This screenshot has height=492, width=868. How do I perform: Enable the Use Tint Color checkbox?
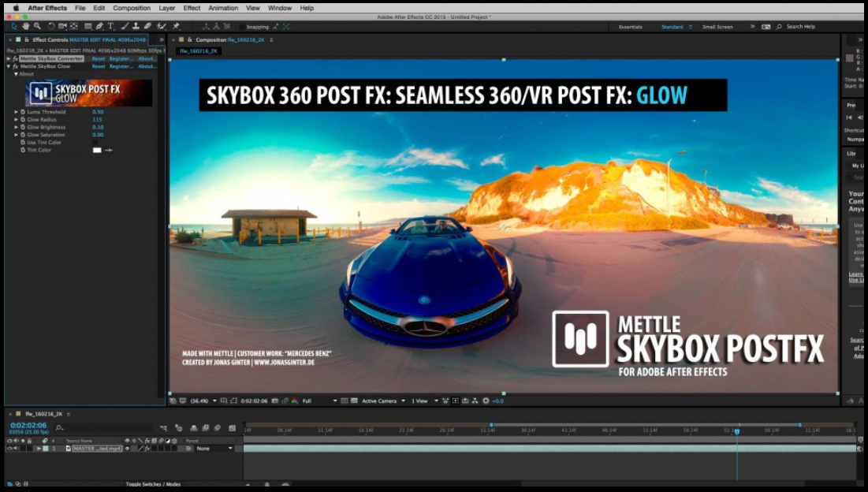point(95,142)
